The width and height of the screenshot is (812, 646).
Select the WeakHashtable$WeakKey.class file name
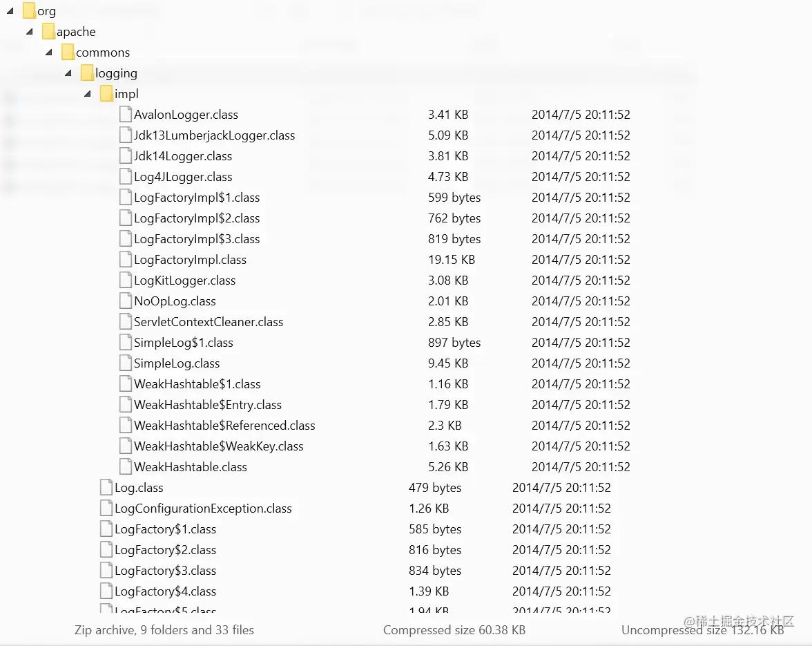[218, 446]
